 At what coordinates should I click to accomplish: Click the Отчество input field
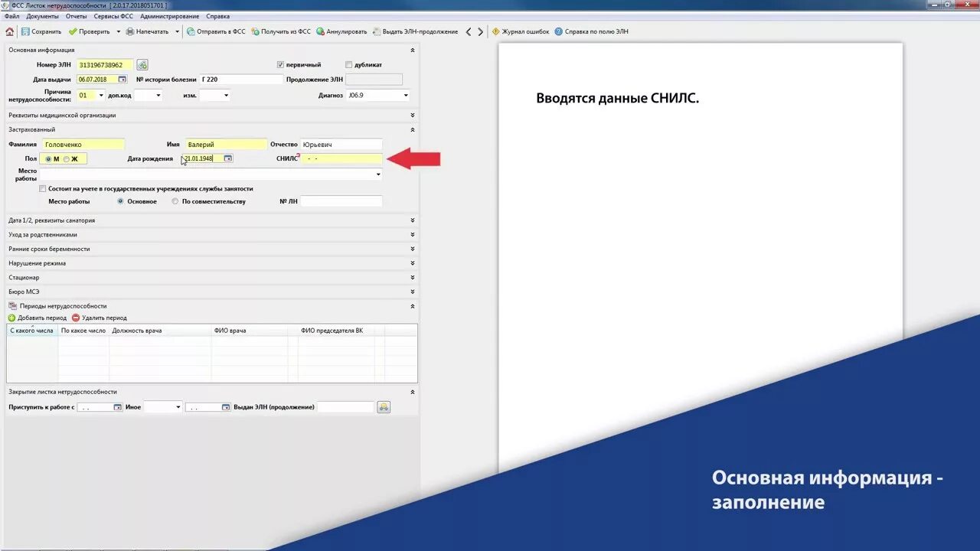click(x=341, y=145)
